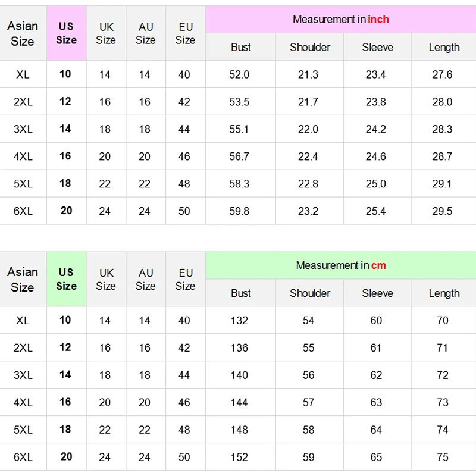The height and width of the screenshot is (476, 476).
Task: Click the 2XL row label in cm table
Action: tap(23, 347)
